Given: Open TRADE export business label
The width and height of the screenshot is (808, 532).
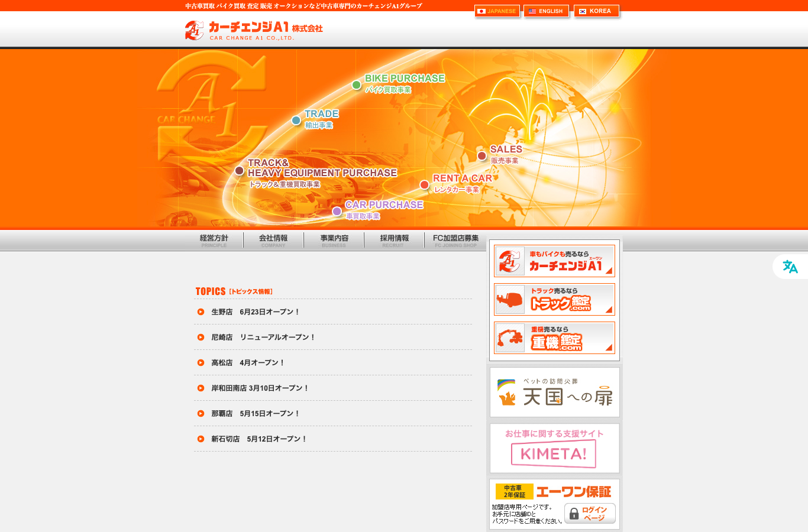Looking at the screenshot, I should pos(321,119).
